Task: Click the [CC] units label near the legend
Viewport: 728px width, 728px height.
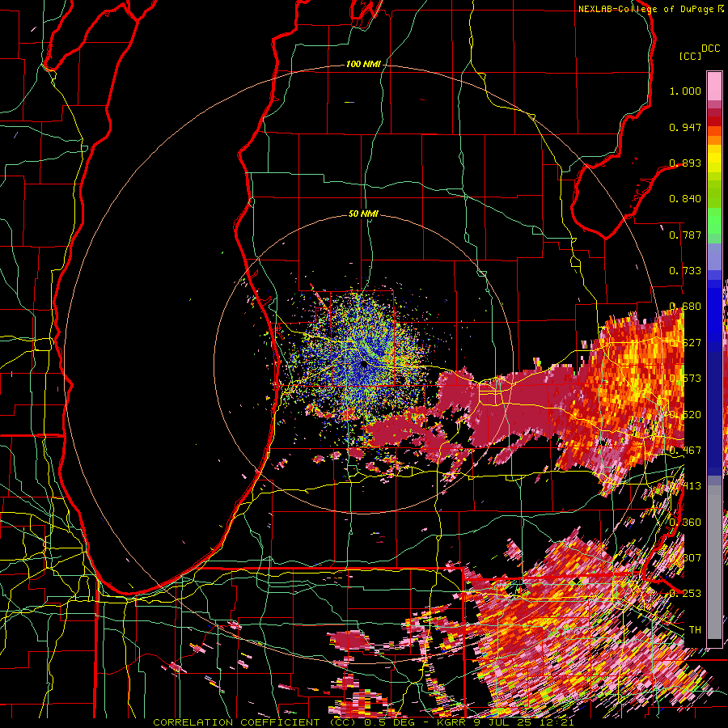Action: point(690,56)
